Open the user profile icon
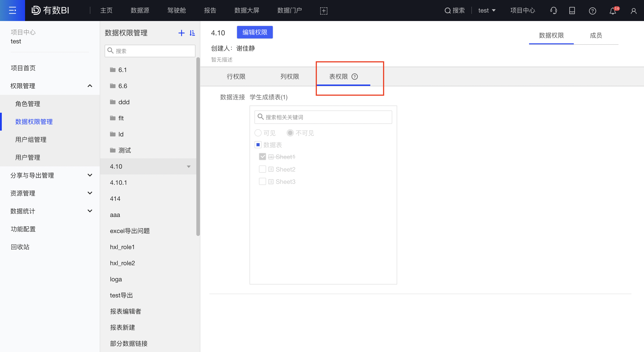Image resolution: width=644 pixels, height=352 pixels. [633, 11]
